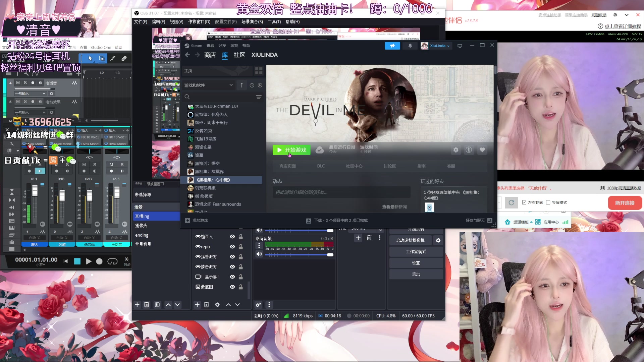Click 工作室模式 in OBS controls
The image size is (644, 362).
tap(416, 252)
